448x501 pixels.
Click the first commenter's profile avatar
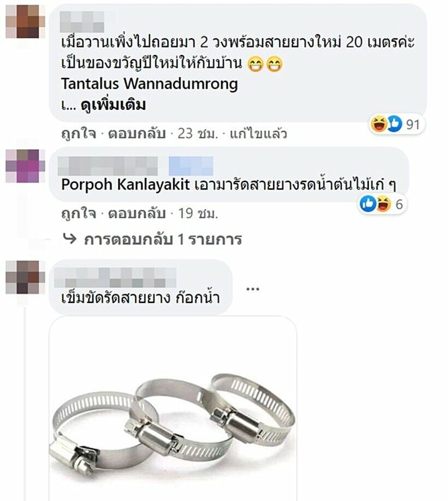25,21
